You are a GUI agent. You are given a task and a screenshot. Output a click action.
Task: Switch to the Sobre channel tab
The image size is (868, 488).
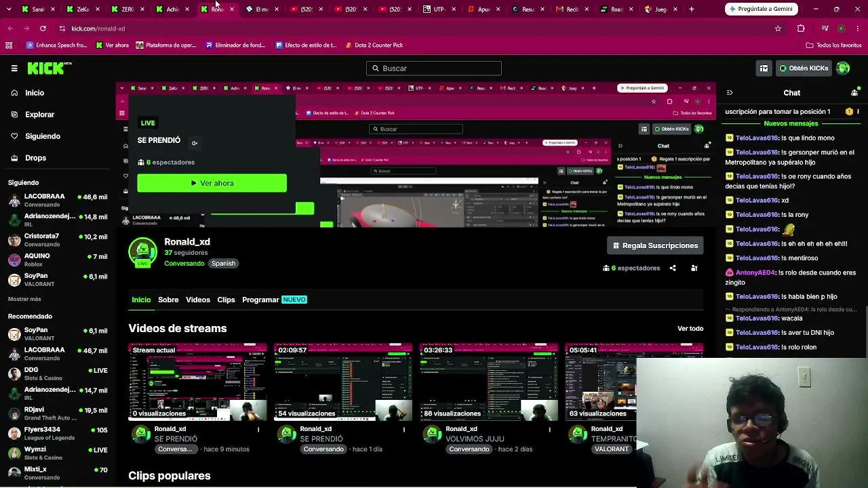coord(168,300)
